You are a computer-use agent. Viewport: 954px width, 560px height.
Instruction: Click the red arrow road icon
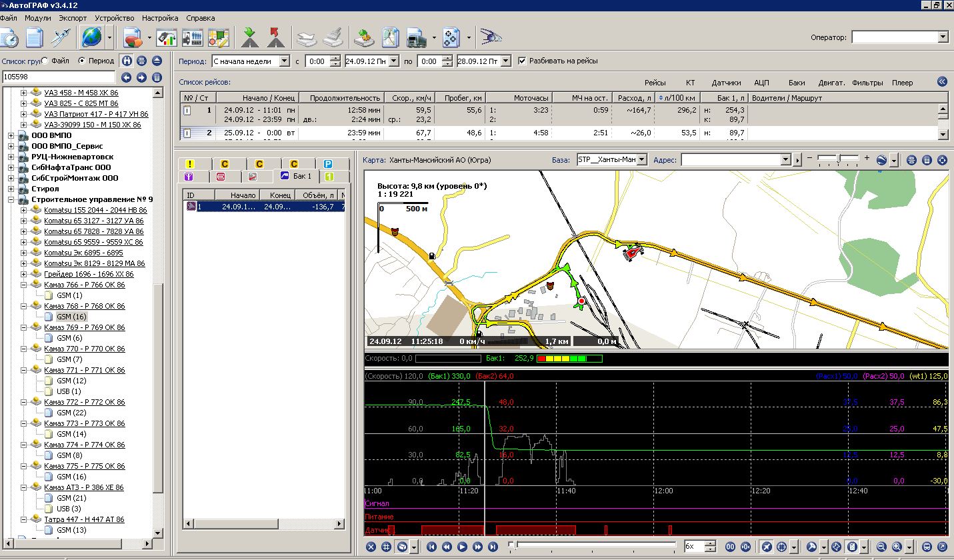[276, 38]
